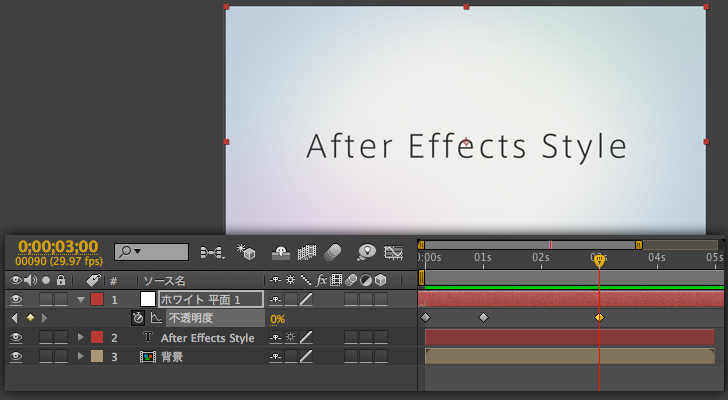Expand After Effects Style layer triangle
This screenshot has height=400, width=728.
tap(81, 337)
